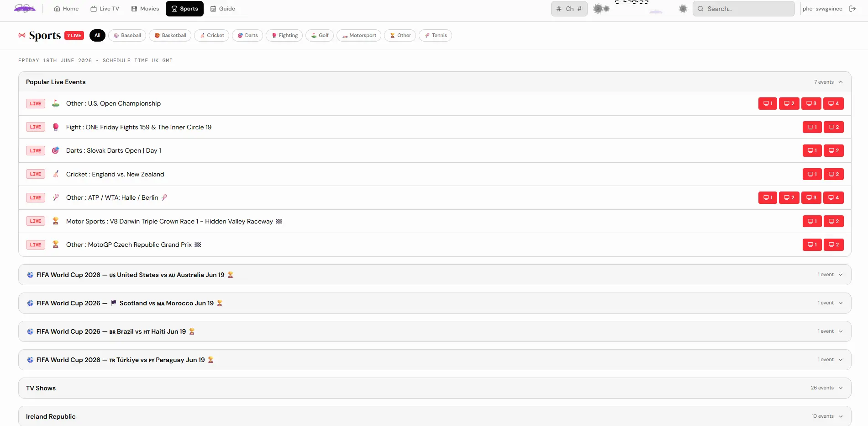Filter by Golf

point(320,35)
